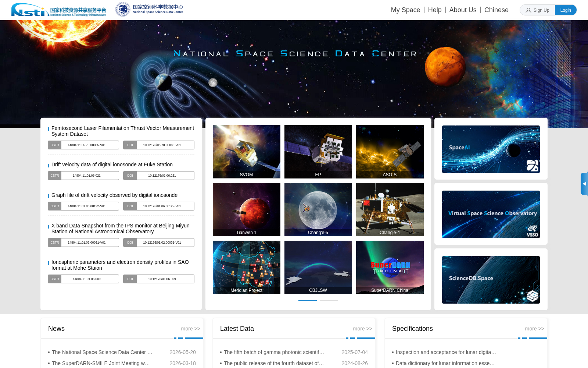Open fifth batch of gamma photonic data
Image resolution: width=588 pixels, height=368 pixels.
tap(274, 352)
